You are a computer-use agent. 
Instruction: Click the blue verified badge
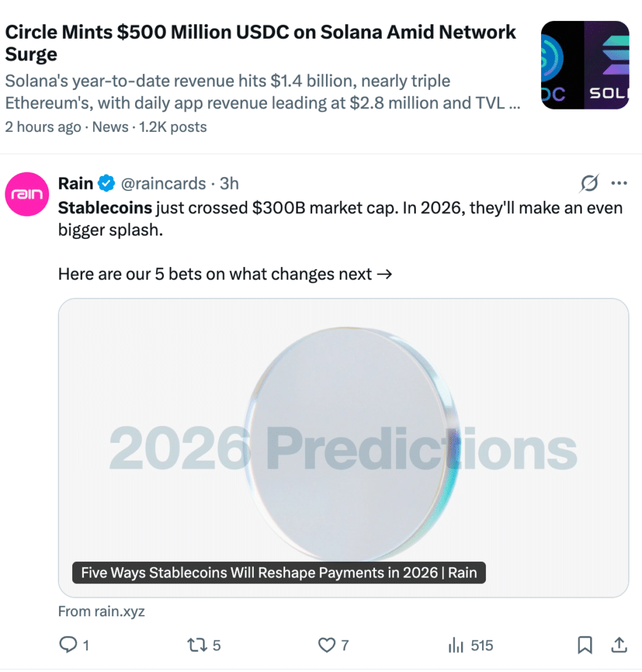107,183
